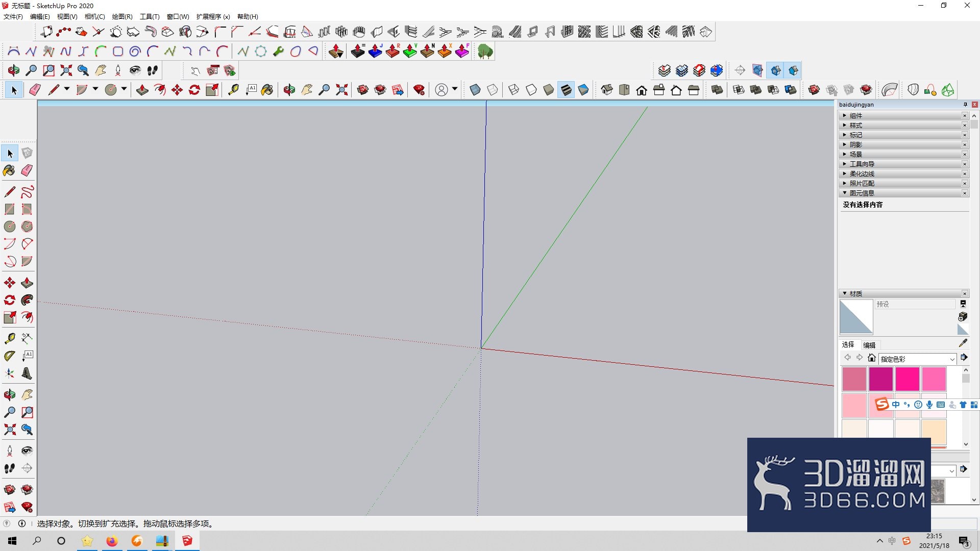The image size is (980, 551).
Task: Collapse the 材质 tray panel
Action: 903,294
